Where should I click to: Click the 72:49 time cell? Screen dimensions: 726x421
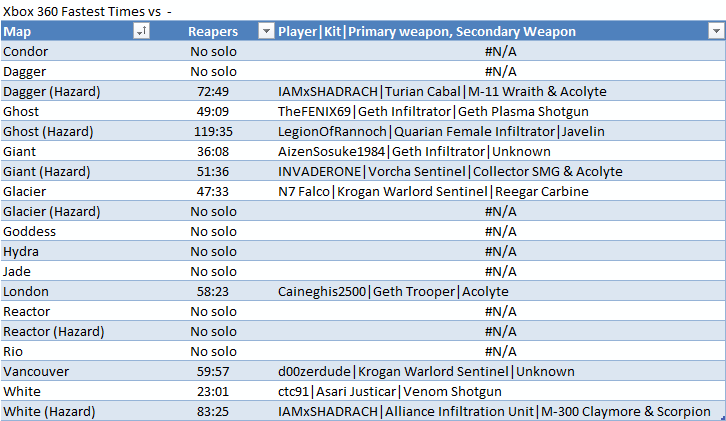[x=213, y=91]
